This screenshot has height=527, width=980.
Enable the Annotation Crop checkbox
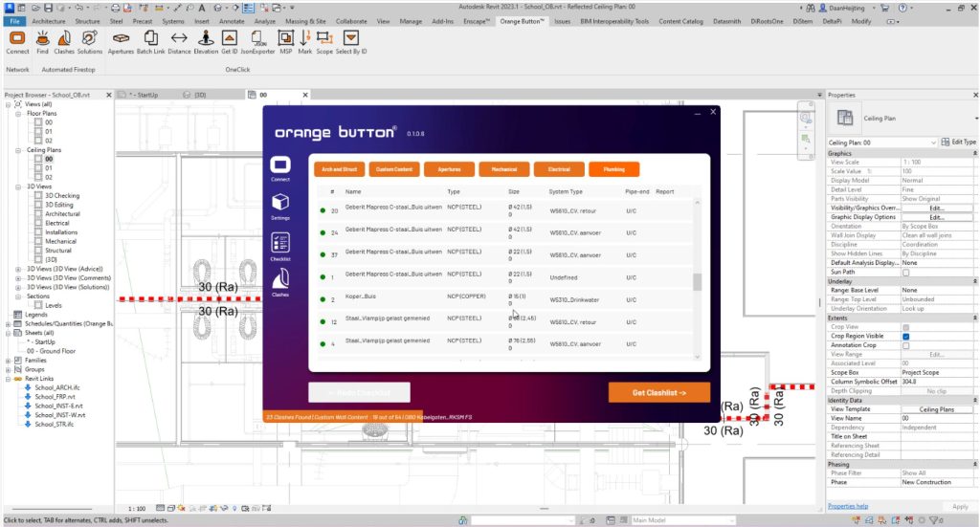click(x=906, y=344)
